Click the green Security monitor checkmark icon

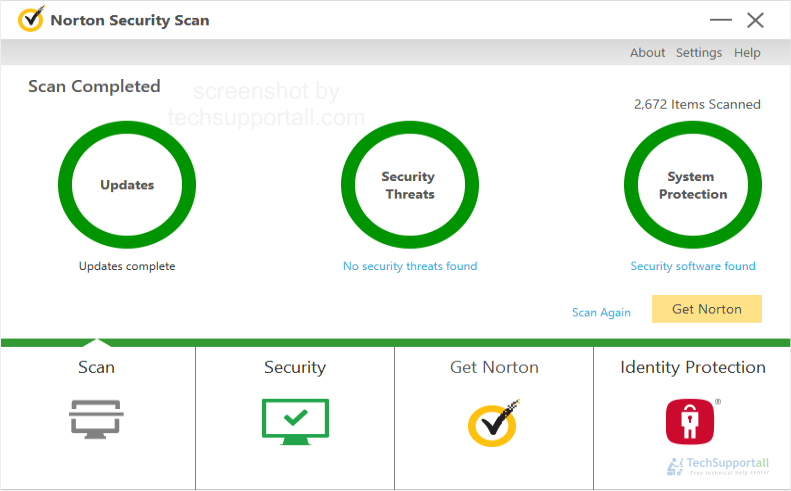click(296, 422)
